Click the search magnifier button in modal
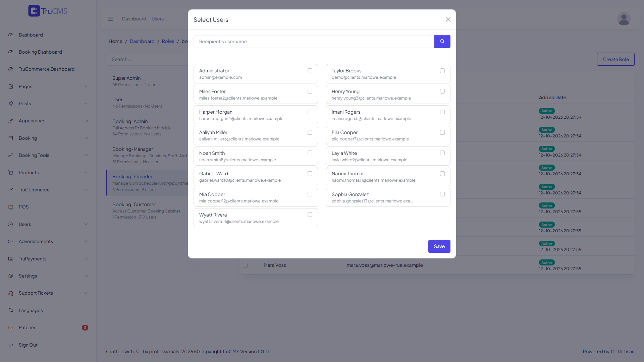Screen dimensions: 644x362 pyautogui.click(x=442, y=42)
